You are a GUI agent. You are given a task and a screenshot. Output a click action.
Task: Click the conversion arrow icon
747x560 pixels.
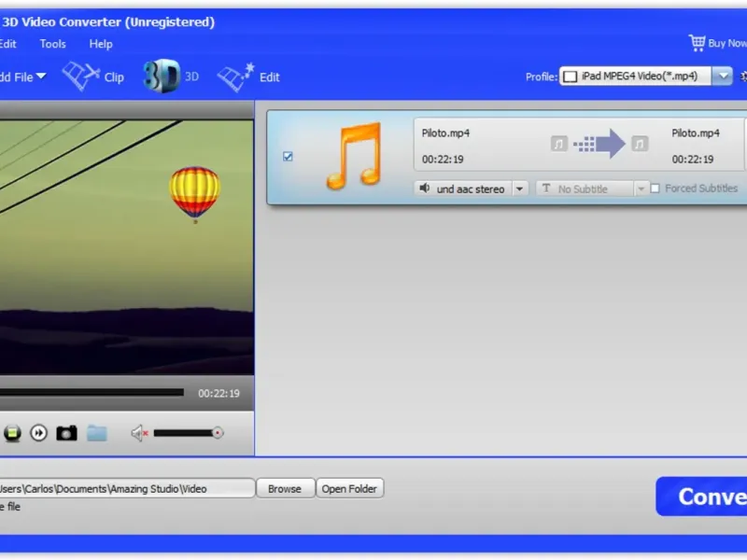[x=599, y=144]
